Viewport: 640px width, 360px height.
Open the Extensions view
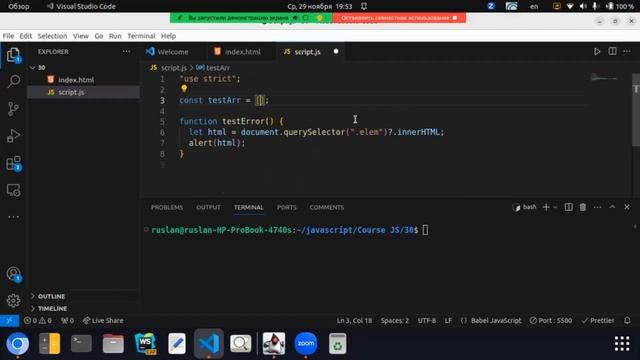[x=13, y=163]
